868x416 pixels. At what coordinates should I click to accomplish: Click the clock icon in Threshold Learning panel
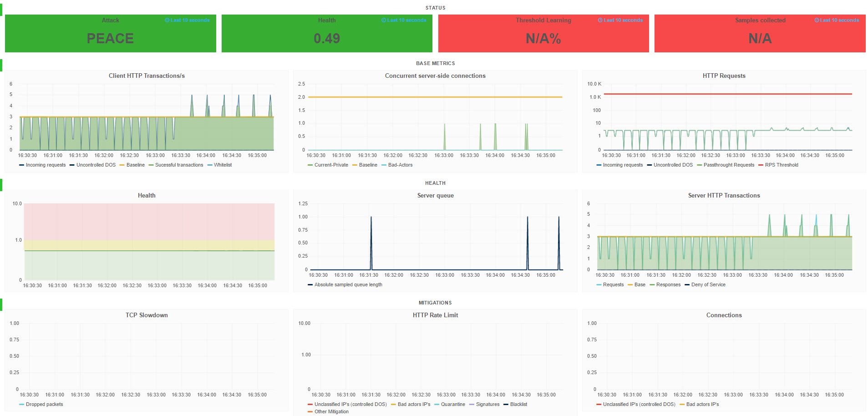click(600, 20)
